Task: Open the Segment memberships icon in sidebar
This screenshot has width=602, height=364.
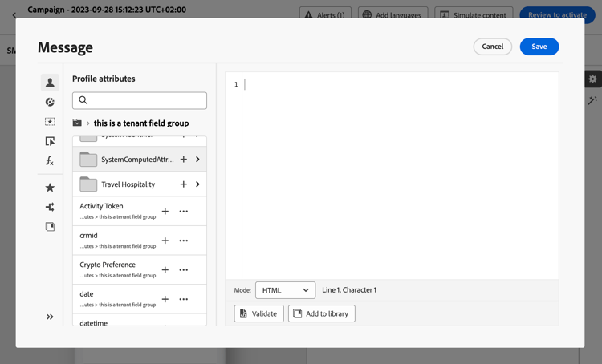Action: (50, 102)
